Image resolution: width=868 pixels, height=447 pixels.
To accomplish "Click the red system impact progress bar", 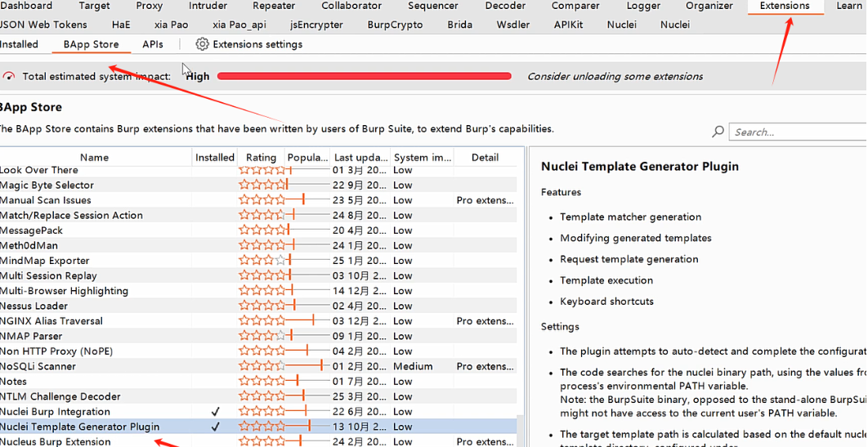I will (365, 76).
